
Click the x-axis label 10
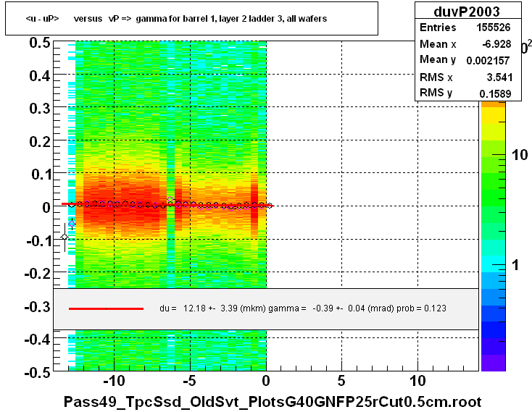tap(417, 382)
